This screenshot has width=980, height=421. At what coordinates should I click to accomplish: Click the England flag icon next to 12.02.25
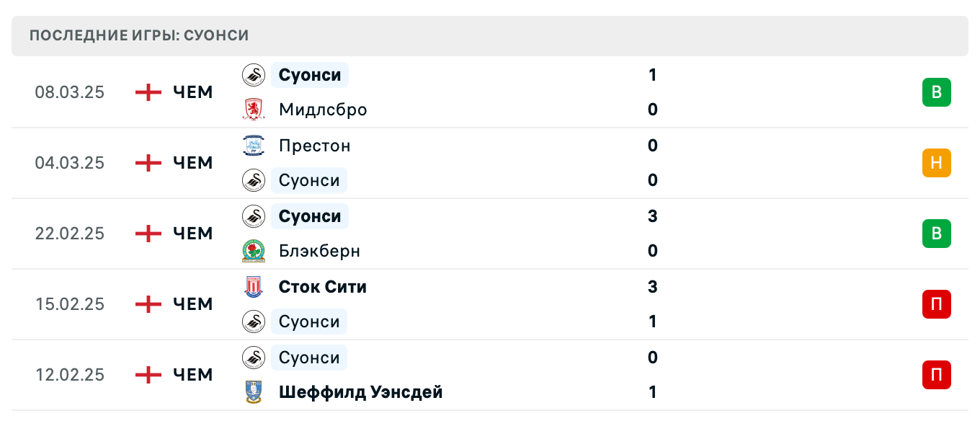tap(147, 375)
